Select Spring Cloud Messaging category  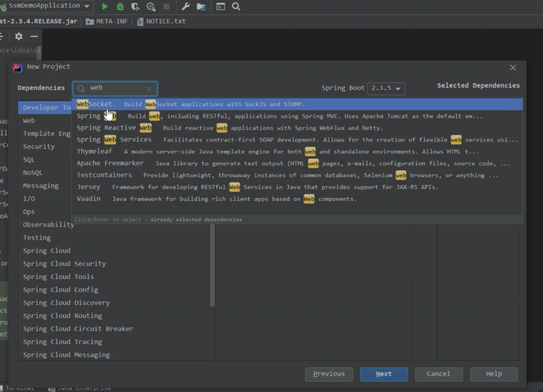pos(114,355)
